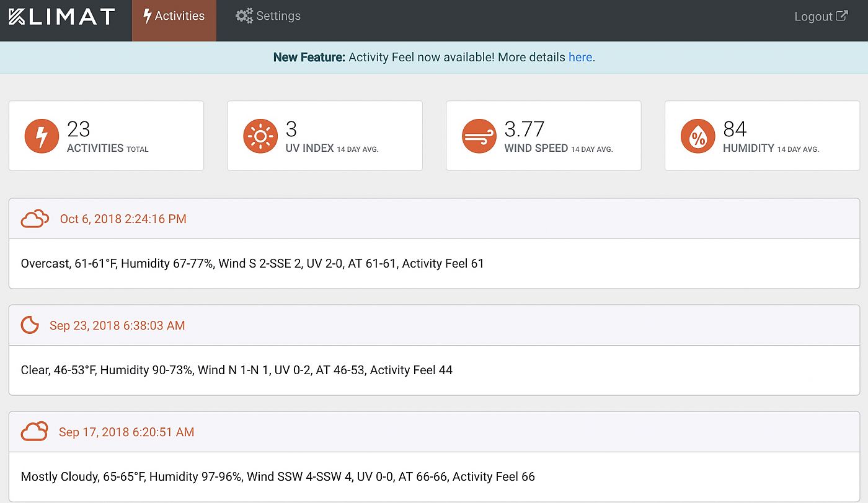Click the Wind Speed wind icon
The height and width of the screenshot is (503, 868).
[x=478, y=135]
